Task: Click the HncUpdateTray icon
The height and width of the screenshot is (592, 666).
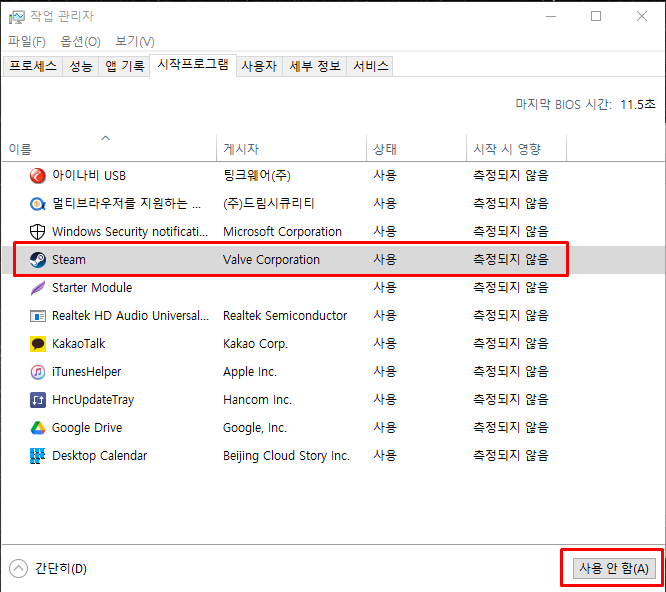Action: [x=37, y=400]
